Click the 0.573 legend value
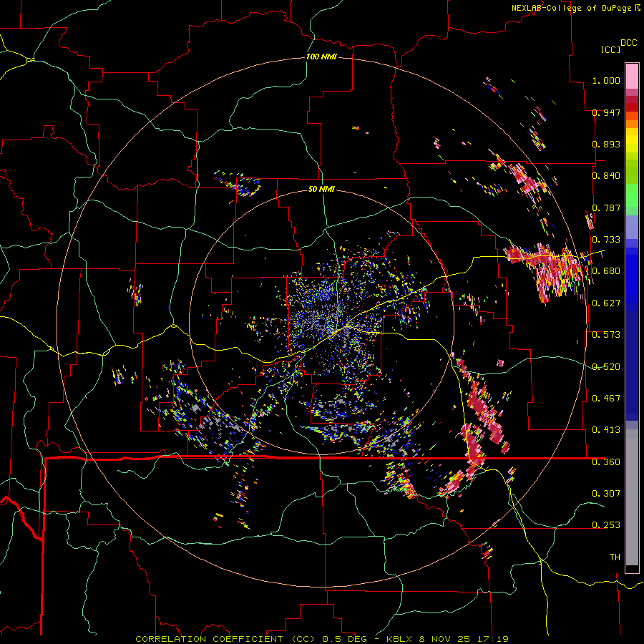644x644 pixels. tap(606, 335)
